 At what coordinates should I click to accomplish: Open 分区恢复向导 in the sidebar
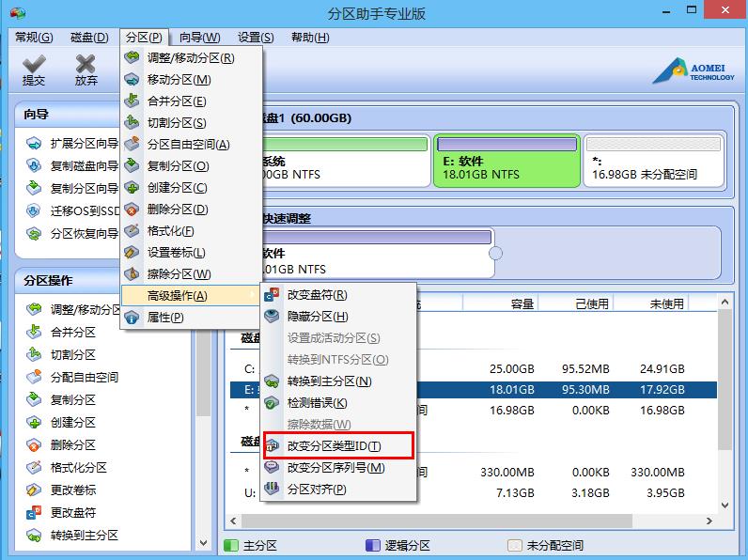pyautogui.click(x=84, y=234)
